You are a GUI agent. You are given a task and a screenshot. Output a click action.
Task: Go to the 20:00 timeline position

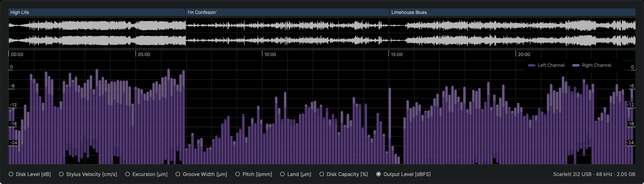[x=524, y=54]
